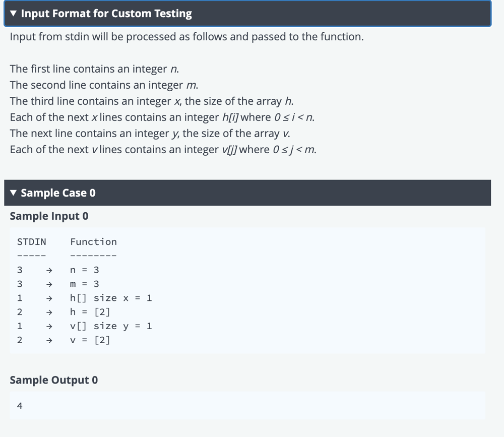Viewport: 504px width, 437px height.
Task: Click the line 'The first line contains an integer n'
Action: click(94, 69)
